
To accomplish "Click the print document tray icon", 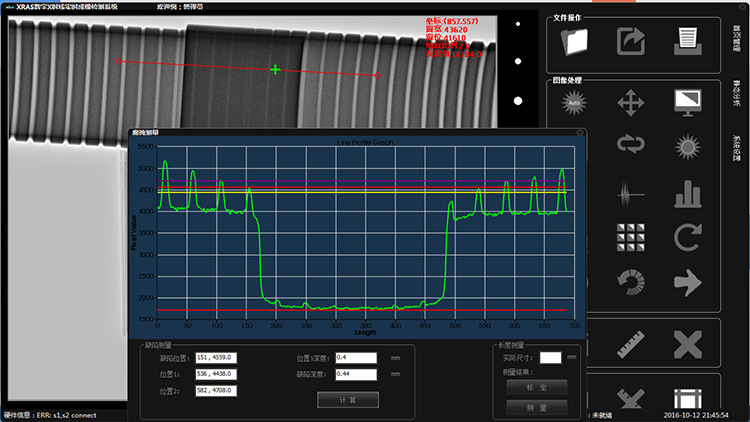I will pos(687,42).
